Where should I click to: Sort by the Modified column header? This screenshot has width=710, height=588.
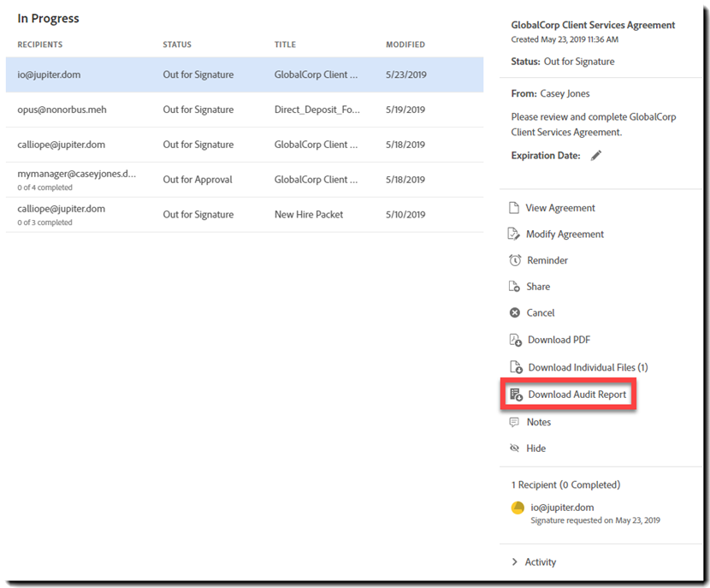405,45
